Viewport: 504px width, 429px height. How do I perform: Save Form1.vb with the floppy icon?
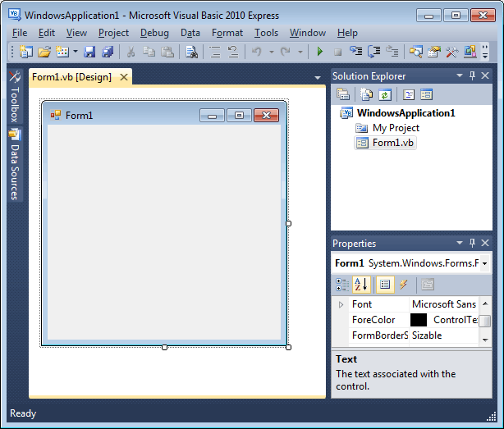tap(89, 52)
